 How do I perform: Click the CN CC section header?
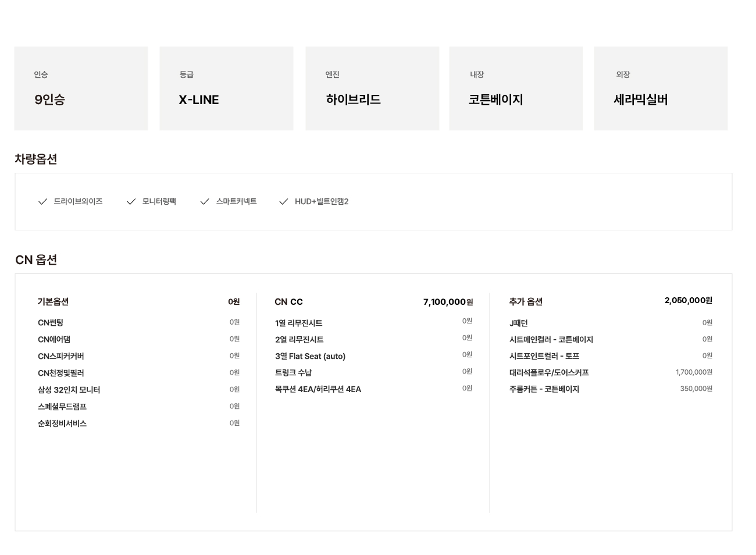click(288, 301)
